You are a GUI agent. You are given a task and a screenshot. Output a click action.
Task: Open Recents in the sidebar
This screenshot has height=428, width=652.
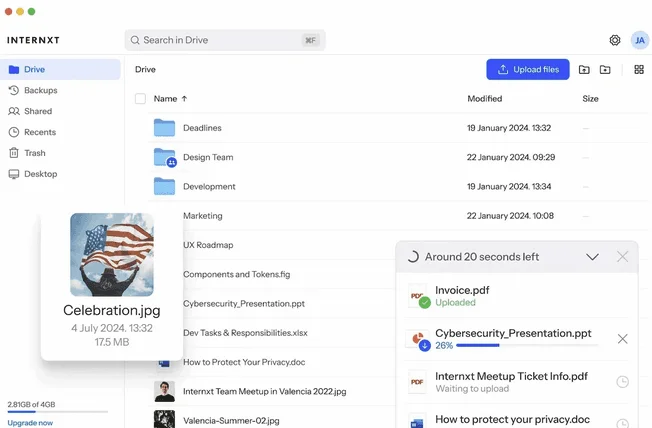click(61, 132)
